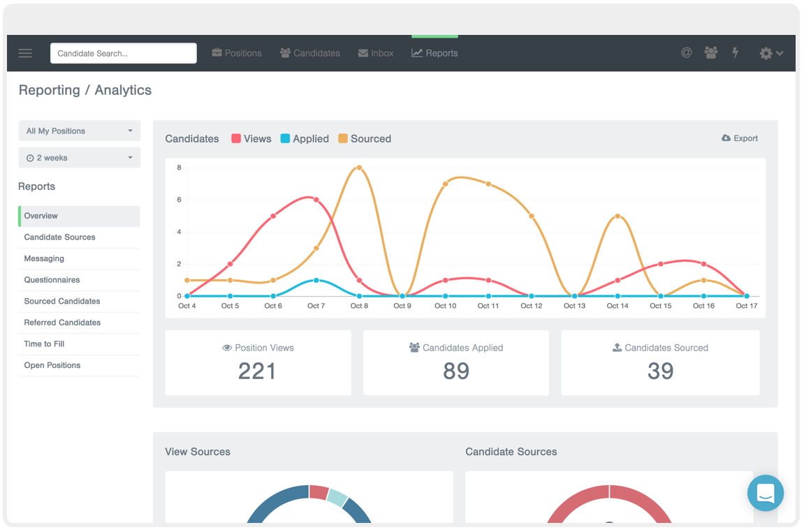This screenshot has width=804, height=532.
Task: Click the Views data point on Oct 15
Action: tap(661, 264)
